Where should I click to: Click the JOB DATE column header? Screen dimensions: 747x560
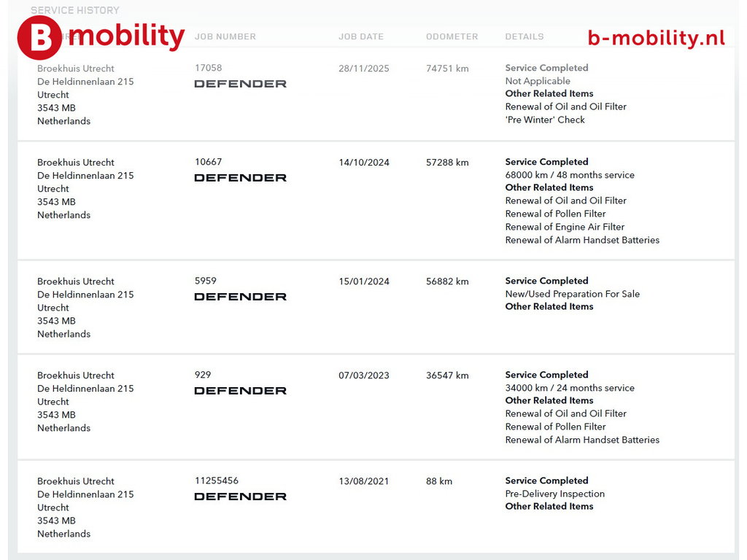361,36
